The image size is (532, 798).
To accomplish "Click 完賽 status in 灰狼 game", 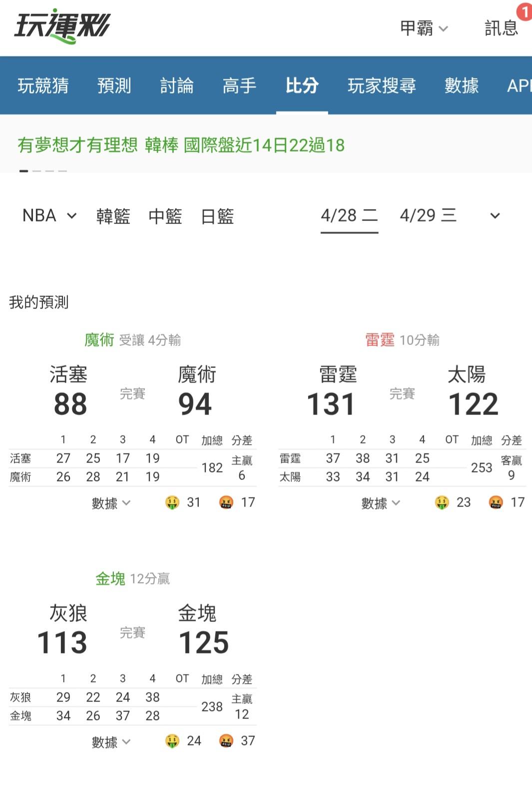I will pos(133,632).
